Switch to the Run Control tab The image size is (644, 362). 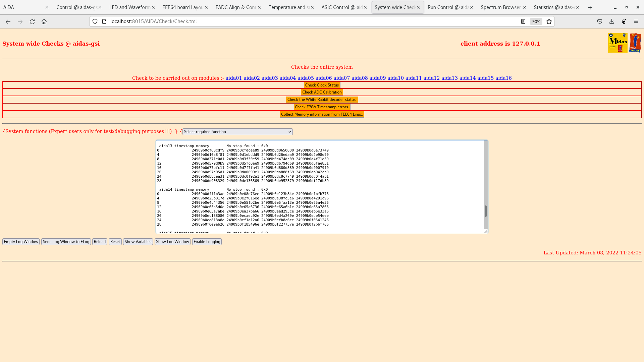448,7
